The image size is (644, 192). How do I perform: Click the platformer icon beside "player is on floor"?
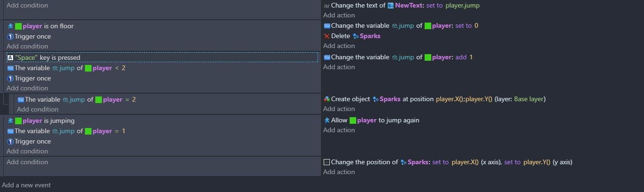[x=10, y=26]
